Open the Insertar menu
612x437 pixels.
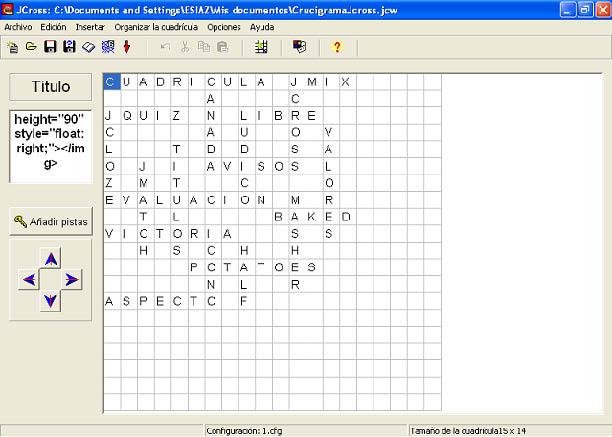90,27
